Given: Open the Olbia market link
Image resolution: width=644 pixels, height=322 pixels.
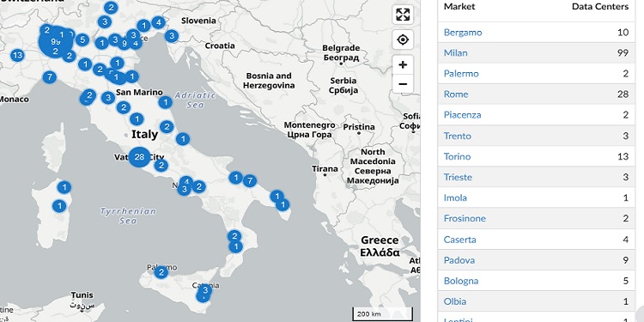Looking at the screenshot, I should point(455,301).
